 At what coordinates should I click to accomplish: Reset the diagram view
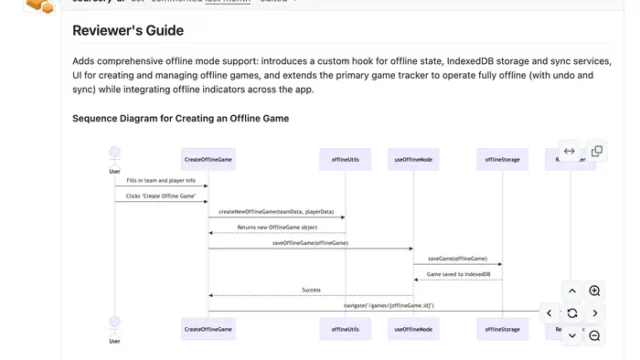coord(572,313)
